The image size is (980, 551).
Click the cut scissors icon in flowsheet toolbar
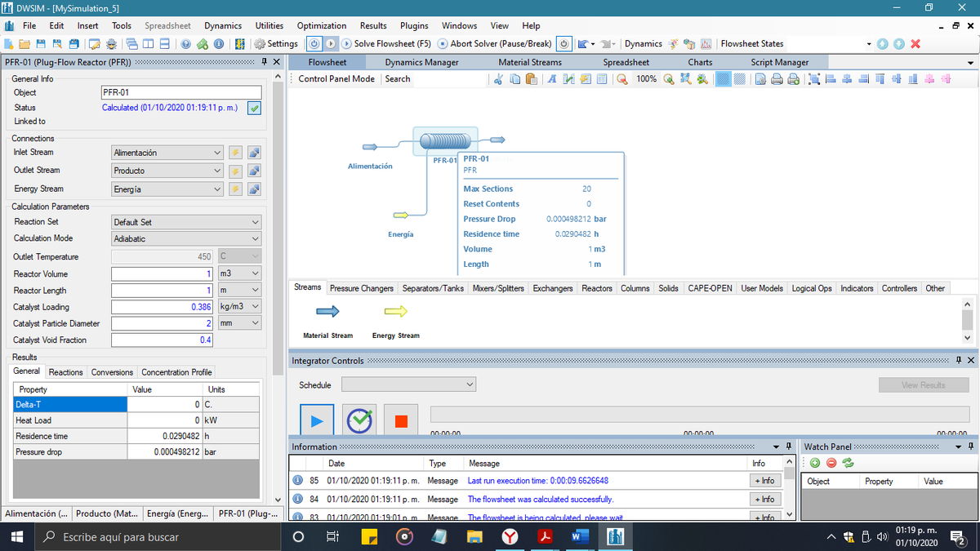(x=499, y=79)
